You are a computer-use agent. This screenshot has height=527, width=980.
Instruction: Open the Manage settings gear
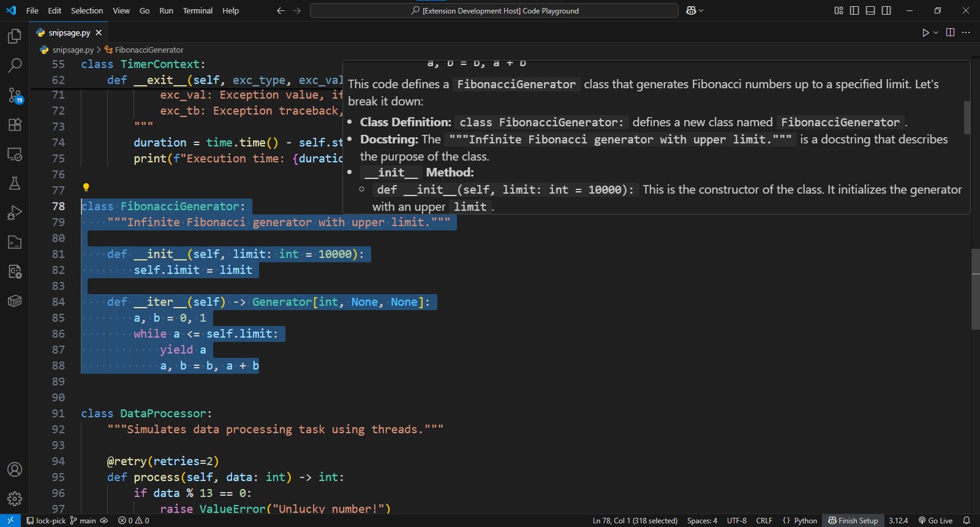tap(15, 499)
